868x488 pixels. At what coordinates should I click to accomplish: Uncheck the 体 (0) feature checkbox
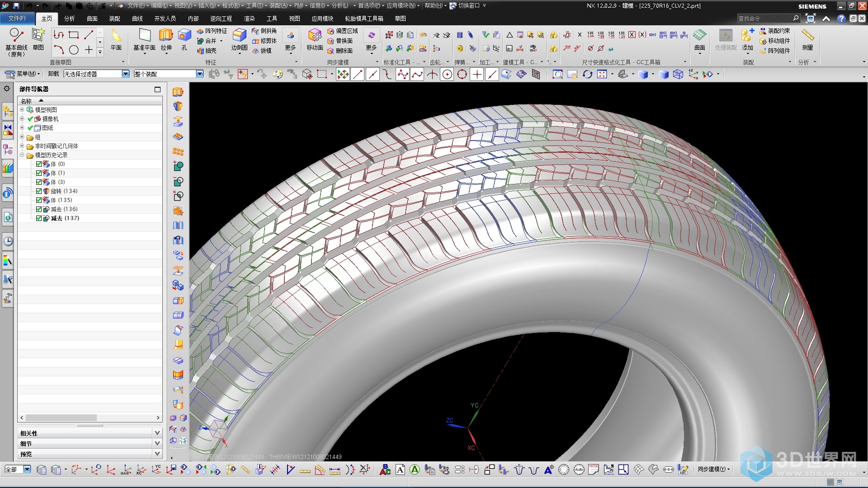point(39,164)
